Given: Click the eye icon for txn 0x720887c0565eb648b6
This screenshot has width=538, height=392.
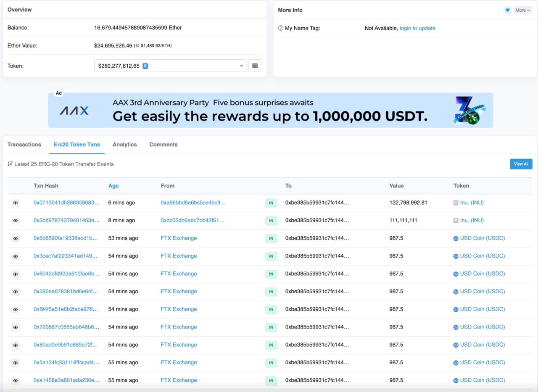Looking at the screenshot, I should point(16,327).
